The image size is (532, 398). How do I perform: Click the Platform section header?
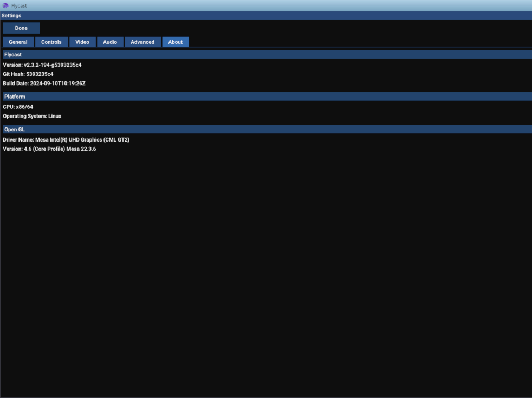[268, 97]
